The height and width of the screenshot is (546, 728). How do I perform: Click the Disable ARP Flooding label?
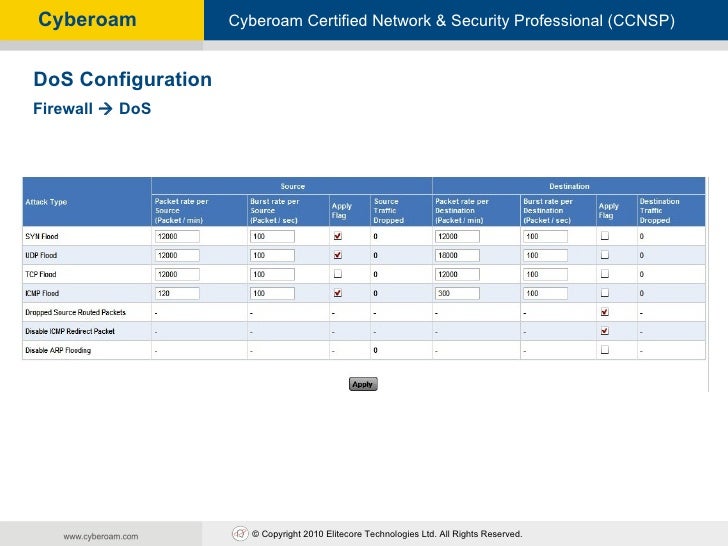[58, 351]
